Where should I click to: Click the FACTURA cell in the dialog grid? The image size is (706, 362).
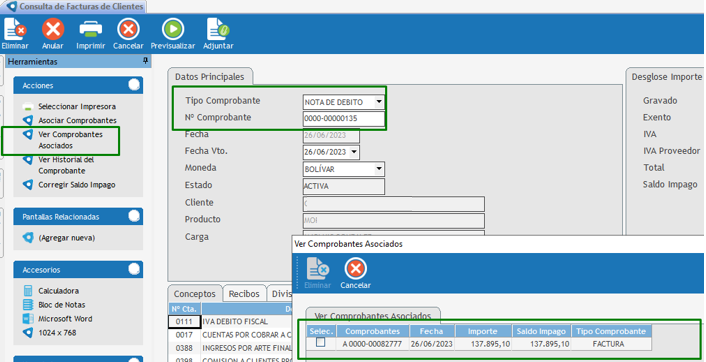pos(611,344)
